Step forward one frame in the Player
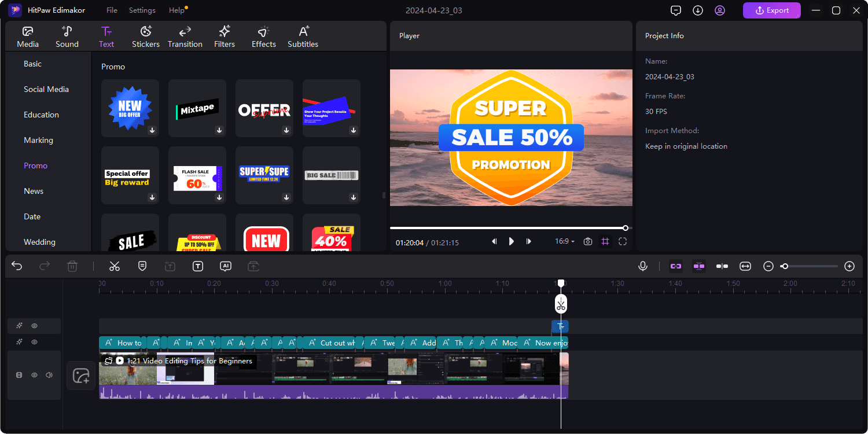868x434 pixels. (529, 241)
